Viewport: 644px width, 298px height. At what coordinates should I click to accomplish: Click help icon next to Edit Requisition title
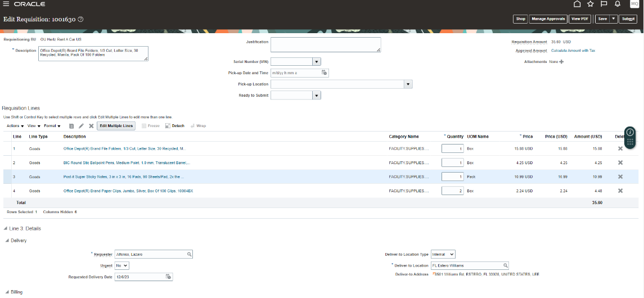(x=80, y=19)
